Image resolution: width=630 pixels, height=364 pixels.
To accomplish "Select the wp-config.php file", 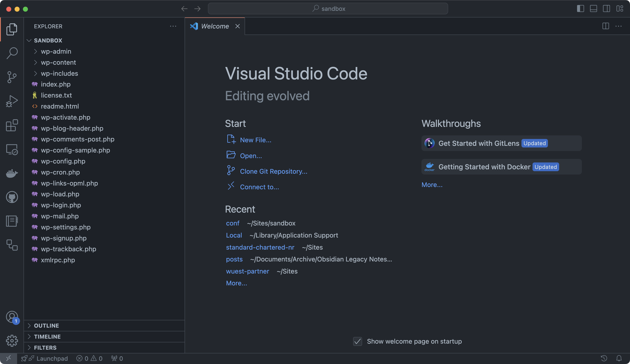I will point(63,161).
